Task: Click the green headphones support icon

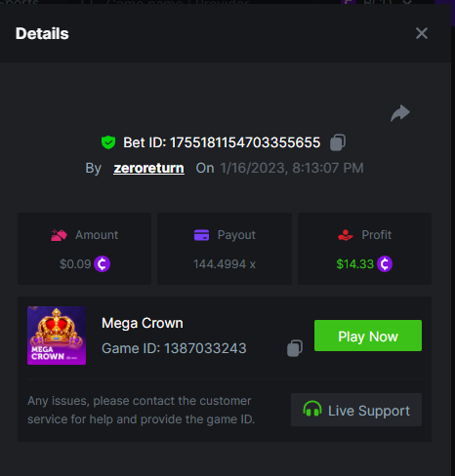Action: [312, 409]
